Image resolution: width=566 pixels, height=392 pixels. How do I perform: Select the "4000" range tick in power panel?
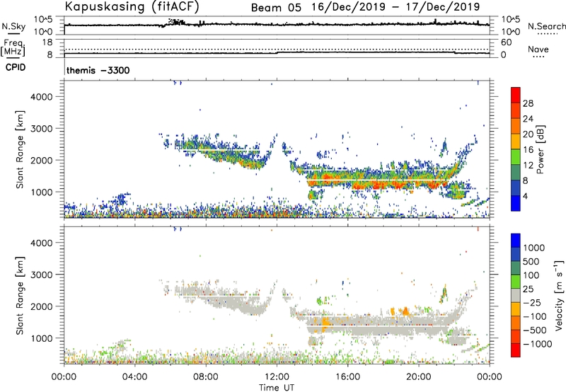pos(42,97)
